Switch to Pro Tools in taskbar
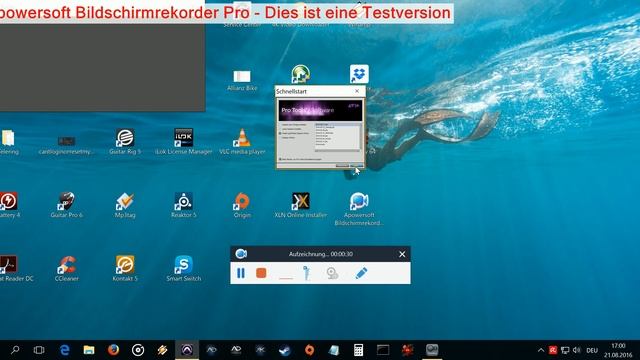640x360 pixels. point(187,350)
